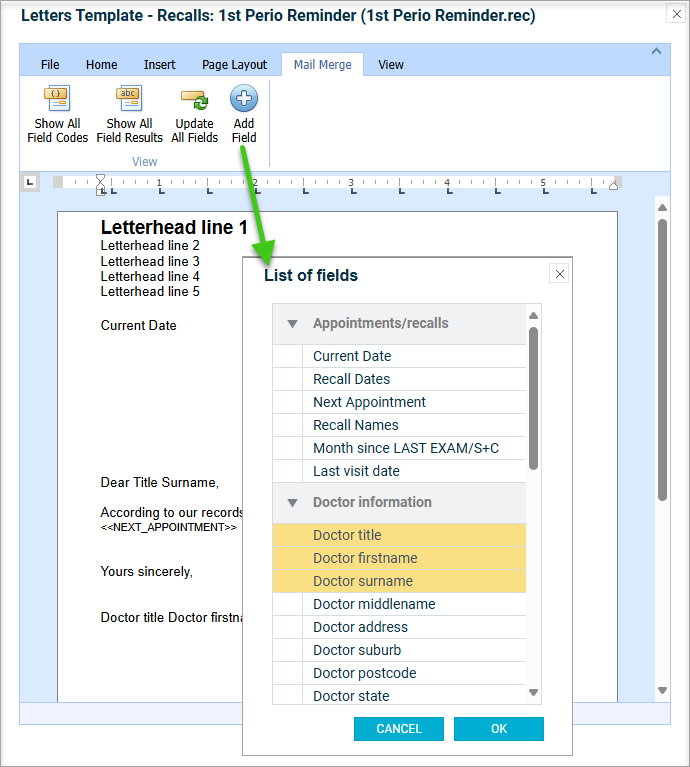
Task: Click the Letterhead line 5 text
Action: pos(150,292)
